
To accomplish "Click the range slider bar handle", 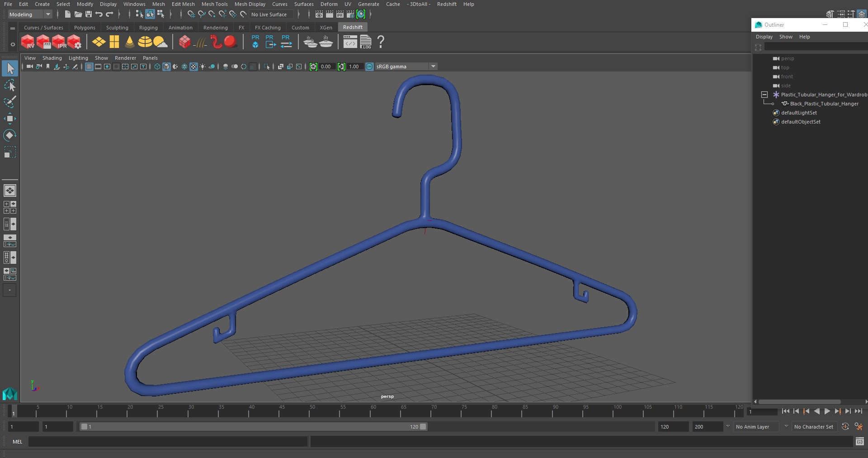I will coord(253,426).
